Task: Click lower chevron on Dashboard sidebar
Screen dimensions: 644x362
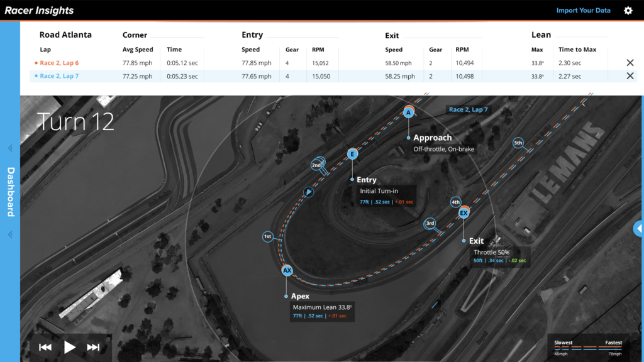Action: 10,235
